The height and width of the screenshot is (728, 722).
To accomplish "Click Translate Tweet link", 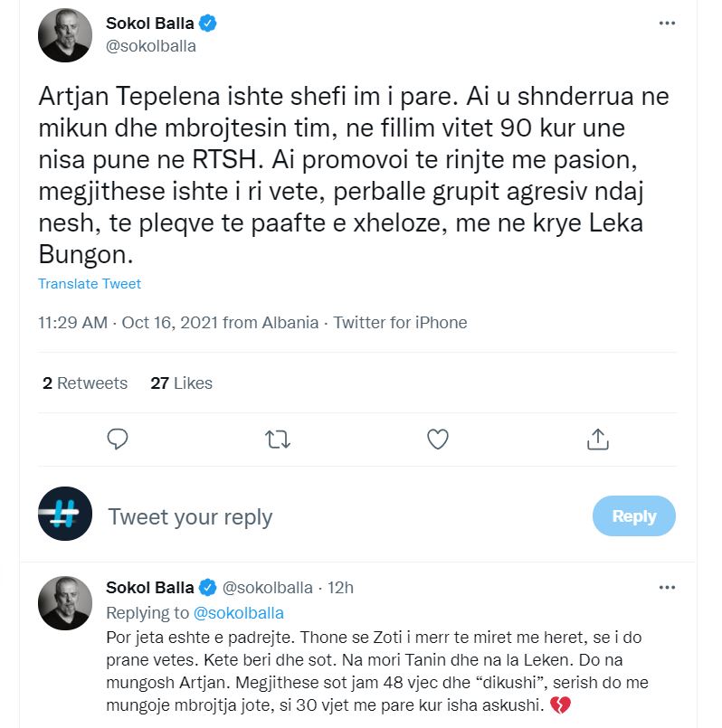I will pyautogui.click(x=90, y=284).
